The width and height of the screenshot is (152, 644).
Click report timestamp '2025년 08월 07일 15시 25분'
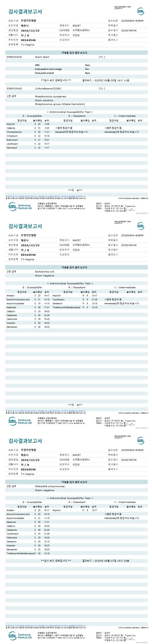pos(112,561)
